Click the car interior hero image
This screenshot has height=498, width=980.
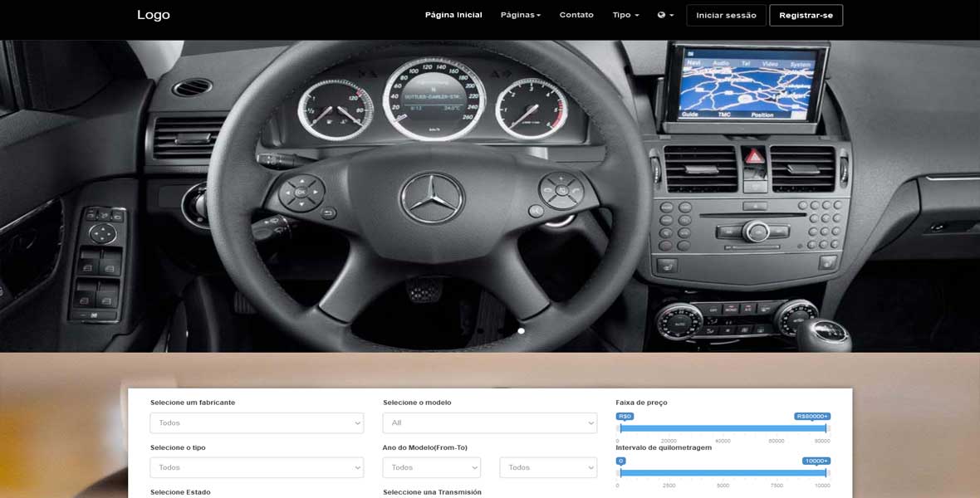490,196
